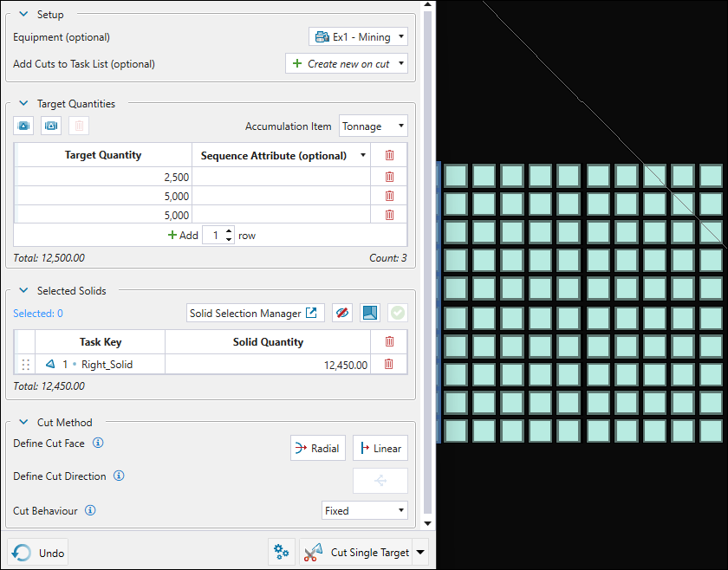Collapse the Target Quantities section
This screenshot has width=728, height=570.
[23, 104]
